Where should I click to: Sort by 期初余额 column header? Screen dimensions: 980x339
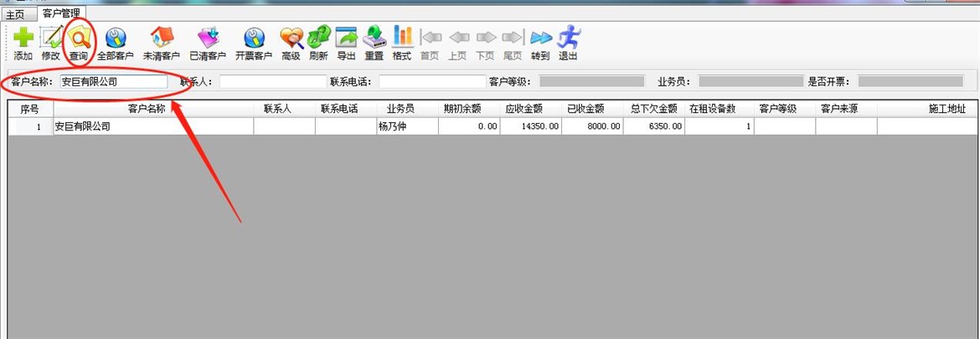click(469, 110)
